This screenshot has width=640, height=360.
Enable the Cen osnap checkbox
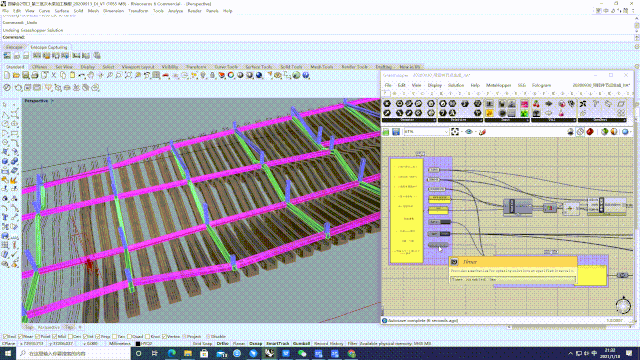tap(70, 337)
